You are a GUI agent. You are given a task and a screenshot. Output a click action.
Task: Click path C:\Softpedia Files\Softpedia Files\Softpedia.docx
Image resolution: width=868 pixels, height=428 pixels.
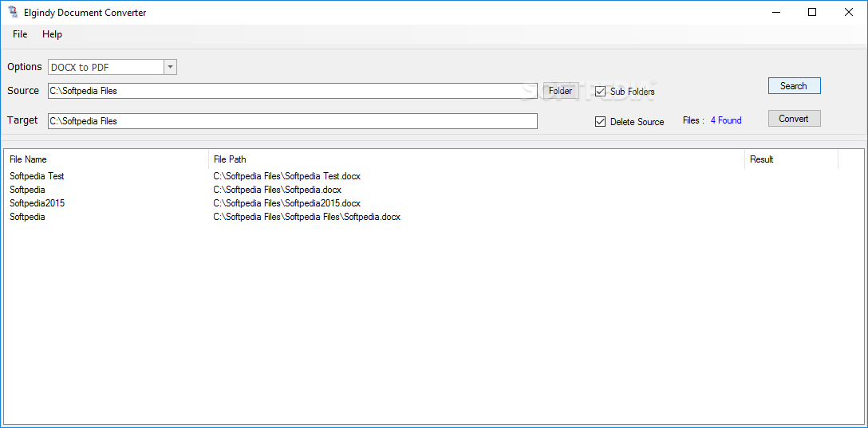tap(306, 217)
